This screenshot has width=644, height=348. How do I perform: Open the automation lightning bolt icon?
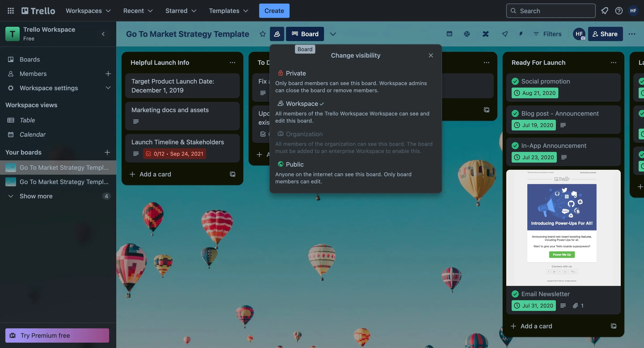[521, 34]
